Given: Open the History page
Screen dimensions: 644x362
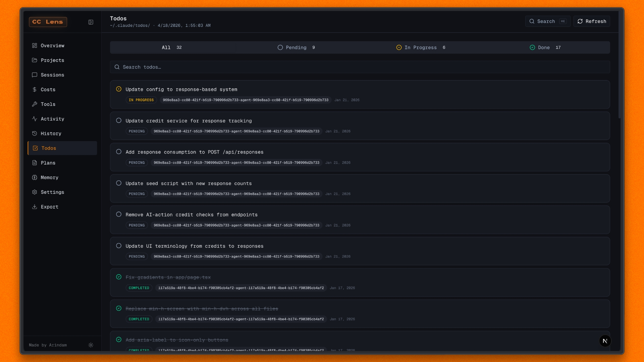Looking at the screenshot, I should pos(51,133).
